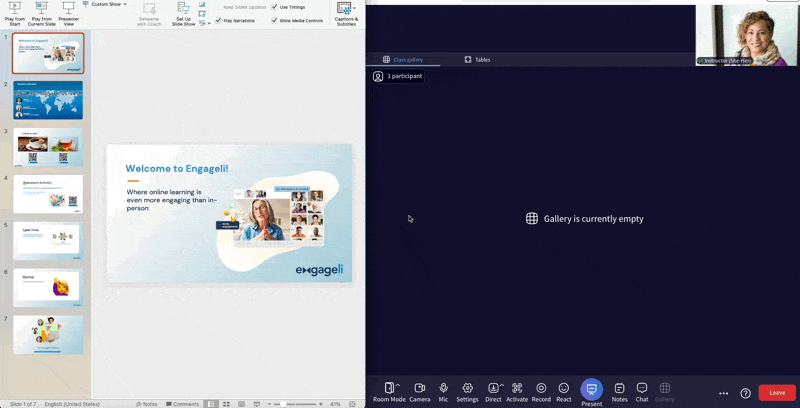
Task: Click the blue Present button
Action: (591, 389)
